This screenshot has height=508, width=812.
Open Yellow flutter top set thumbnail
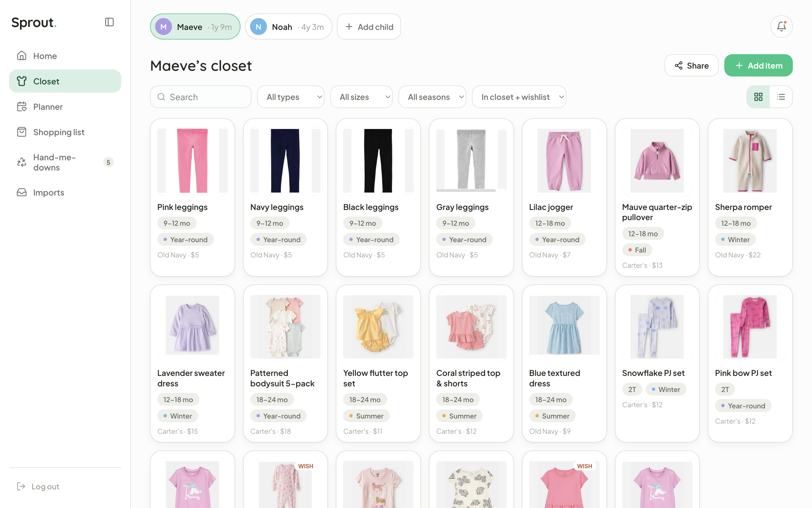(378, 327)
